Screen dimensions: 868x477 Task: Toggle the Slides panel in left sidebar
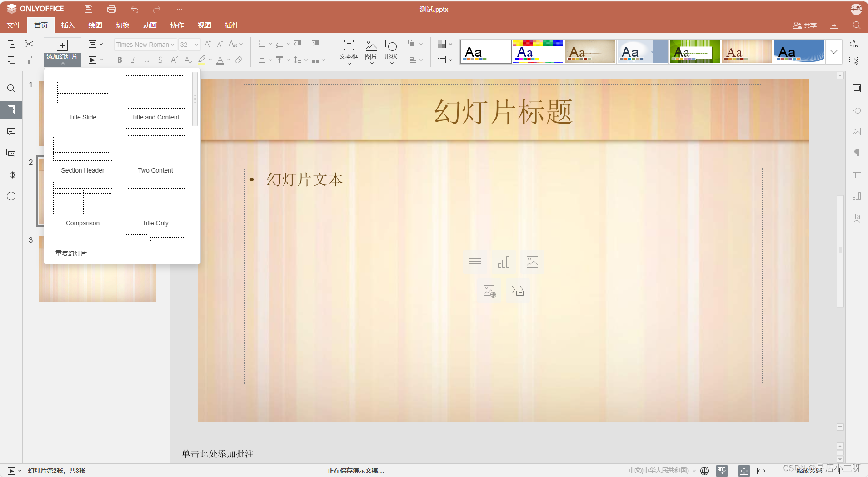point(11,109)
